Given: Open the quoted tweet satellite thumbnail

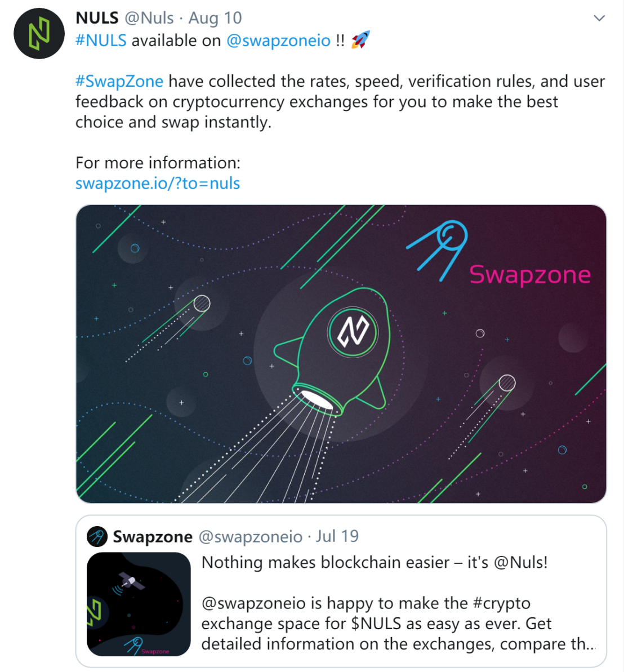Looking at the screenshot, I should point(139,604).
